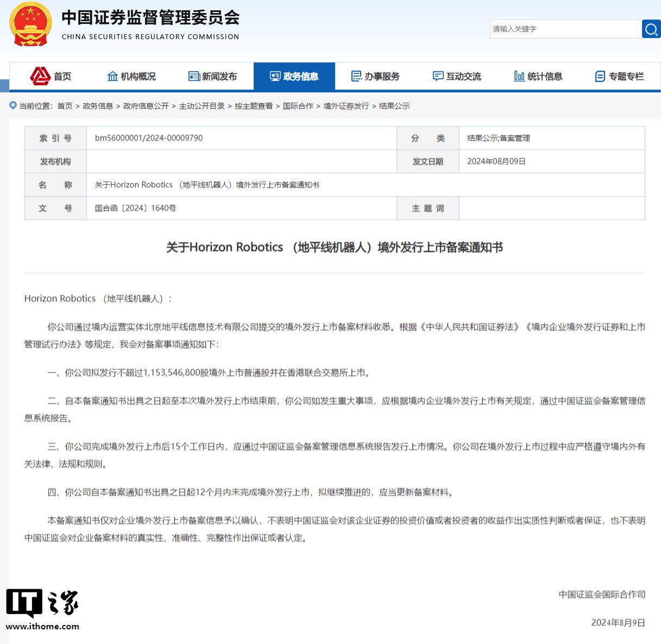The height and width of the screenshot is (644, 661).
Task: Click the 互动交流 speech-bubble icon
Action: [x=438, y=76]
